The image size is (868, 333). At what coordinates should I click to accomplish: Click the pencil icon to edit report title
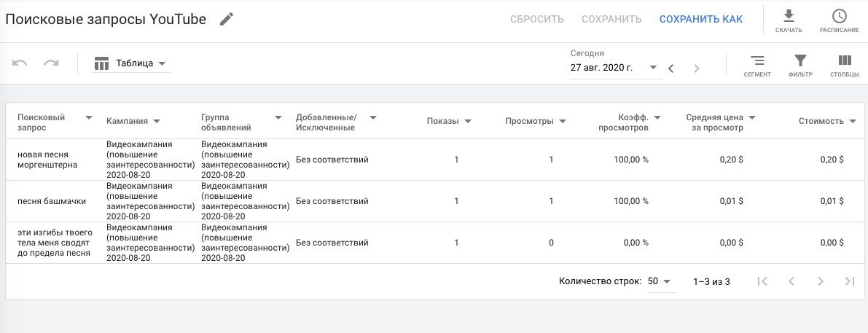coord(227,20)
